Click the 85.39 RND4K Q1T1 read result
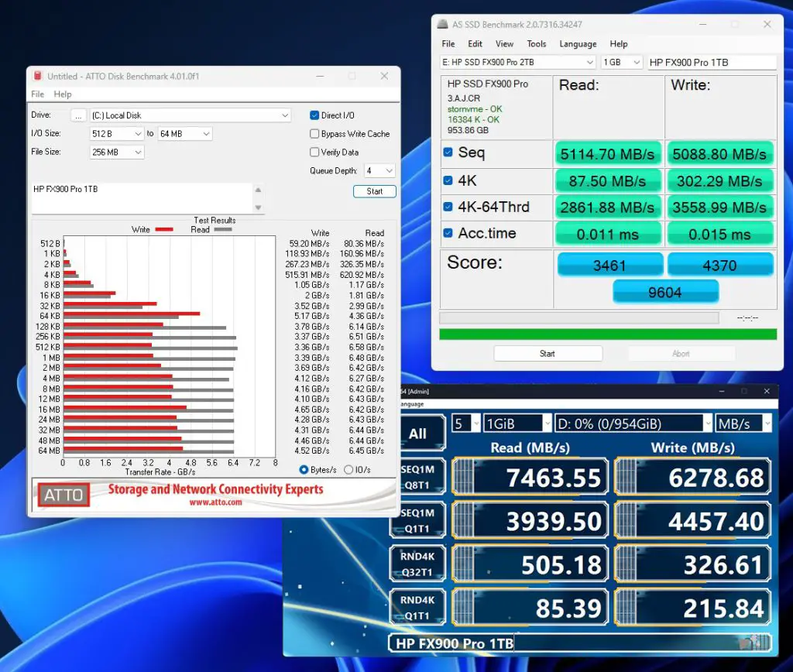Image resolution: width=793 pixels, height=672 pixels. [x=530, y=607]
